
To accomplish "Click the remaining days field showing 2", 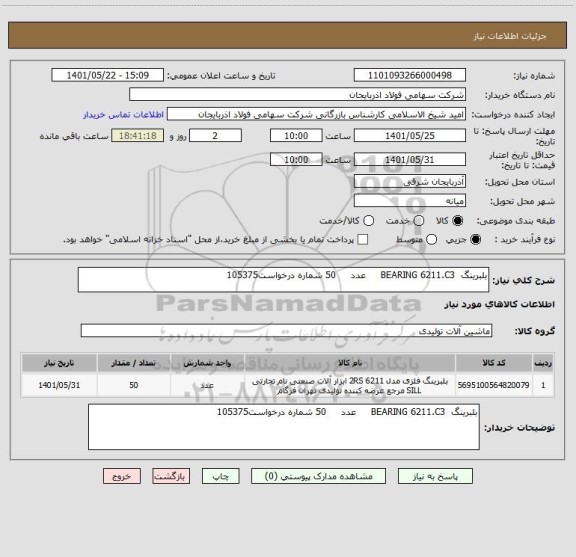I will (x=215, y=136).
